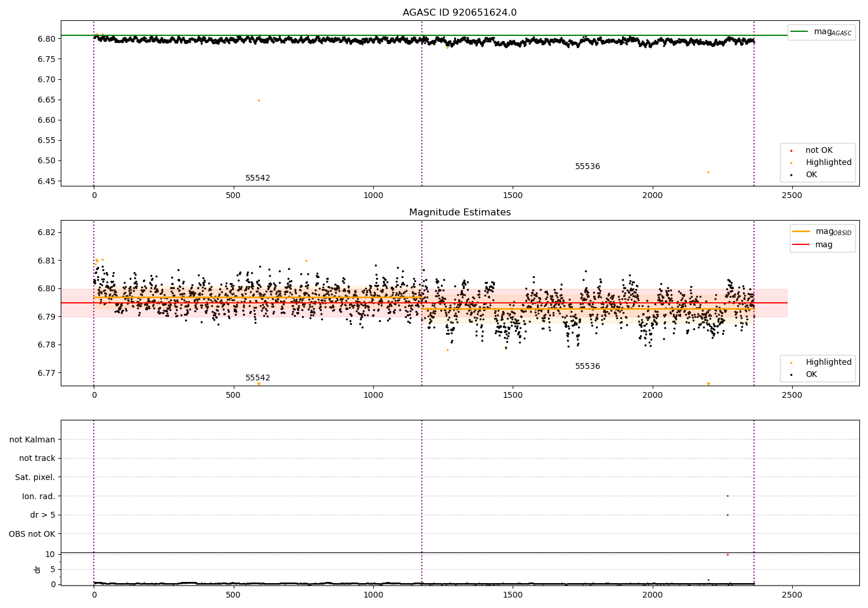
Task: Click the 'dr' y-axis label
Action: [38, 569]
